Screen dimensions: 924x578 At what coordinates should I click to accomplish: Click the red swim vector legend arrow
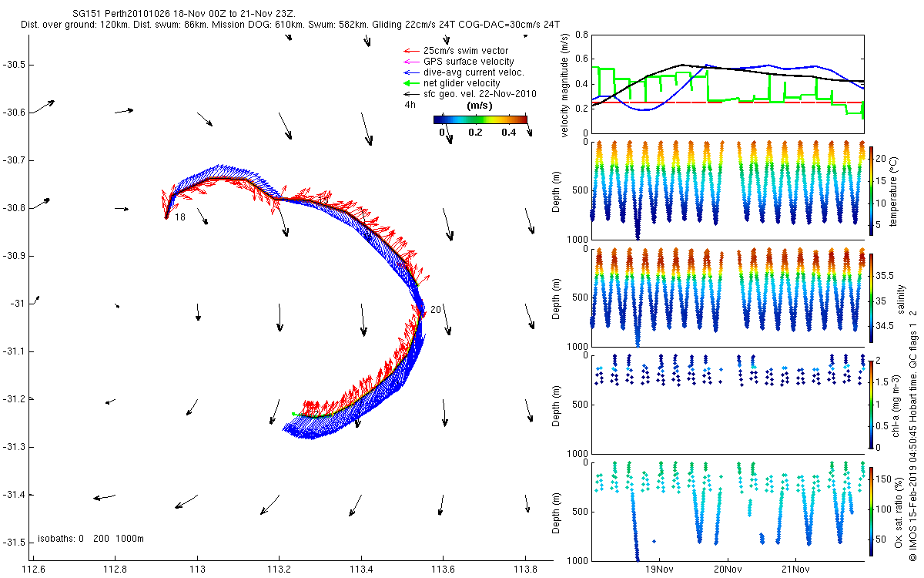411,50
